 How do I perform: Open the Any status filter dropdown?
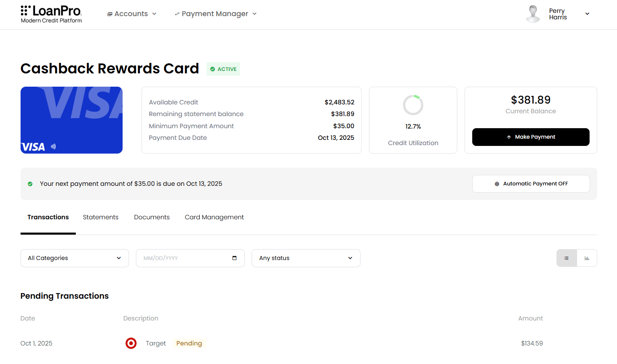coord(306,258)
